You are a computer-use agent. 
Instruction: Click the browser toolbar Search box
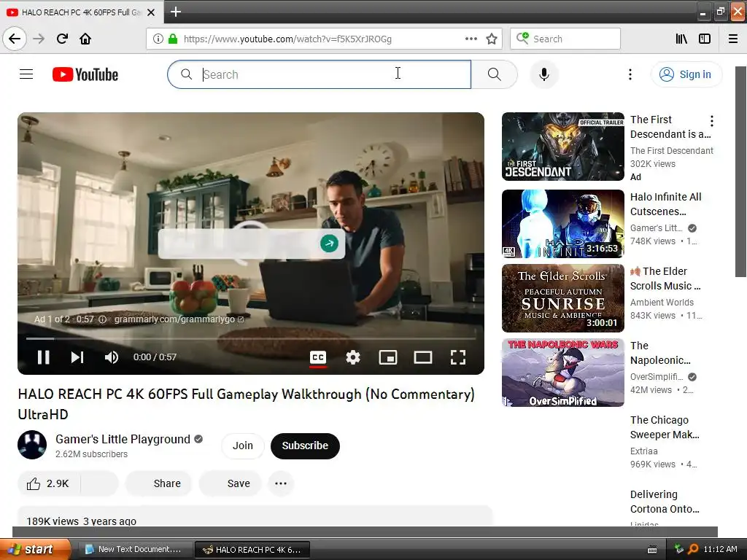pos(565,39)
